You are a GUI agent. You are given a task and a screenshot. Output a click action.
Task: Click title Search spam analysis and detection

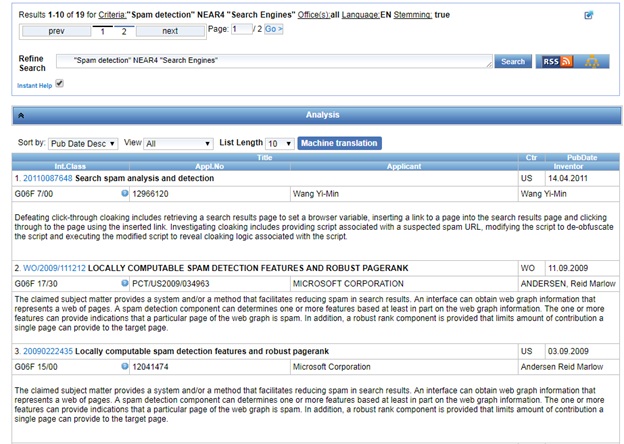pyautogui.click(x=144, y=178)
